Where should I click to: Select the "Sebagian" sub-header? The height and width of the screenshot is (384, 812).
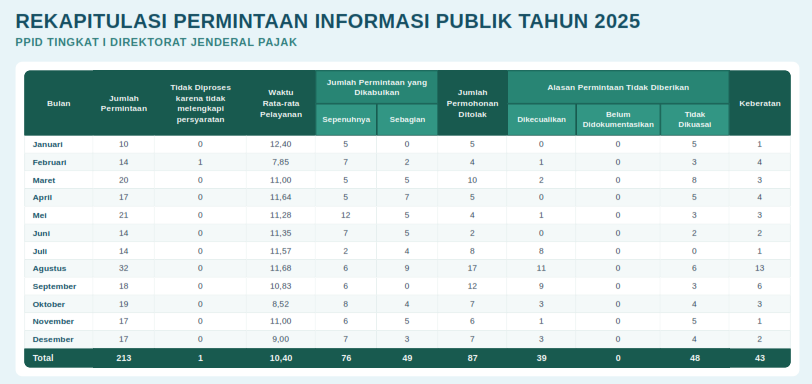tap(408, 120)
